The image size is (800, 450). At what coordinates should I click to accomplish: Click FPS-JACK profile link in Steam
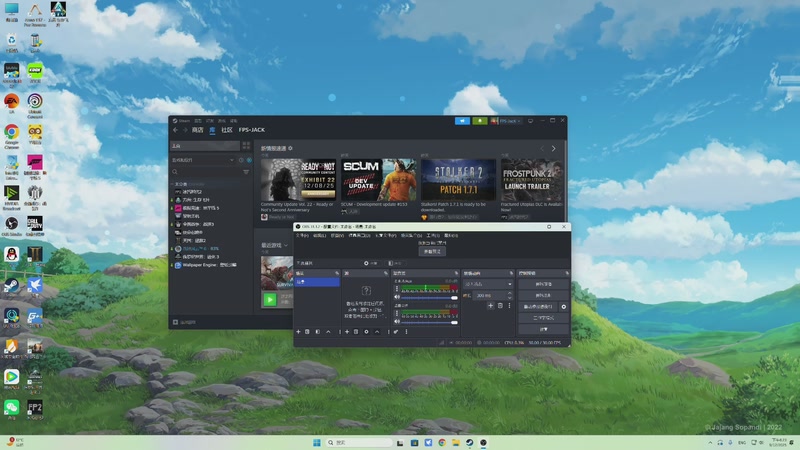pos(252,130)
